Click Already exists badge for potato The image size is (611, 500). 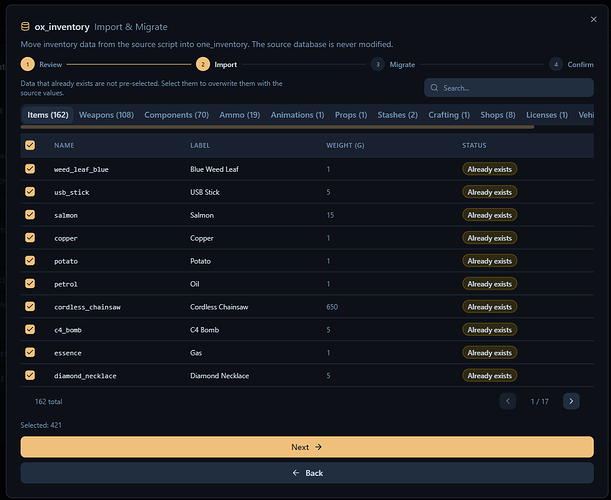[489, 261]
